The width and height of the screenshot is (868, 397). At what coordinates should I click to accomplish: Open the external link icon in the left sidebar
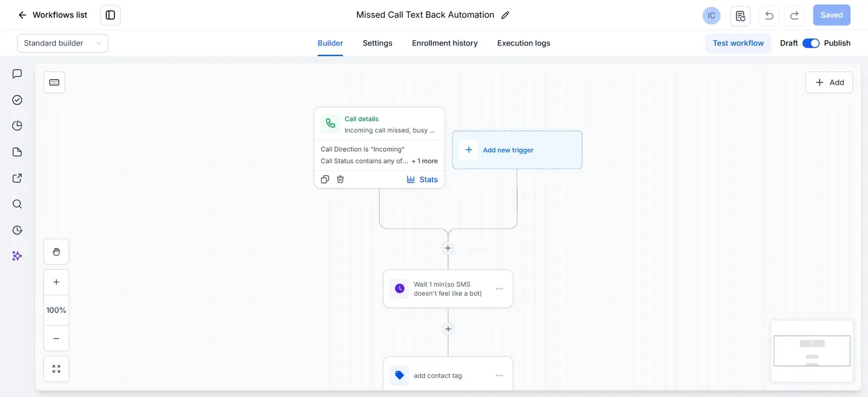point(17,178)
